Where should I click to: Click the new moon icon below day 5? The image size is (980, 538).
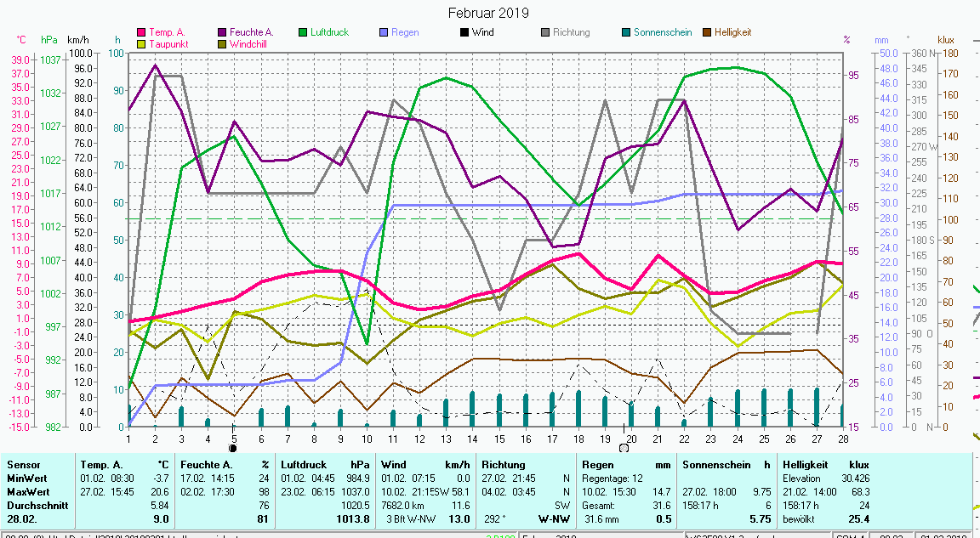point(232,448)
